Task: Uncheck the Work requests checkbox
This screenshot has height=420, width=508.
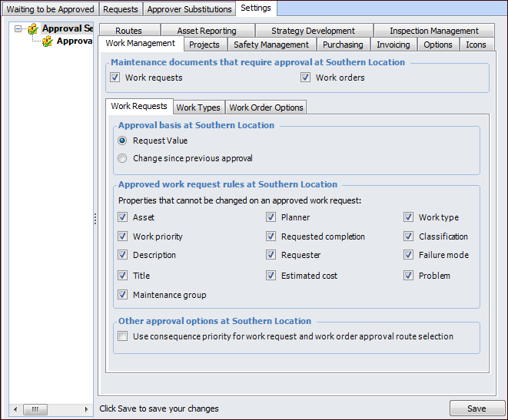Action: pos(115,78)
